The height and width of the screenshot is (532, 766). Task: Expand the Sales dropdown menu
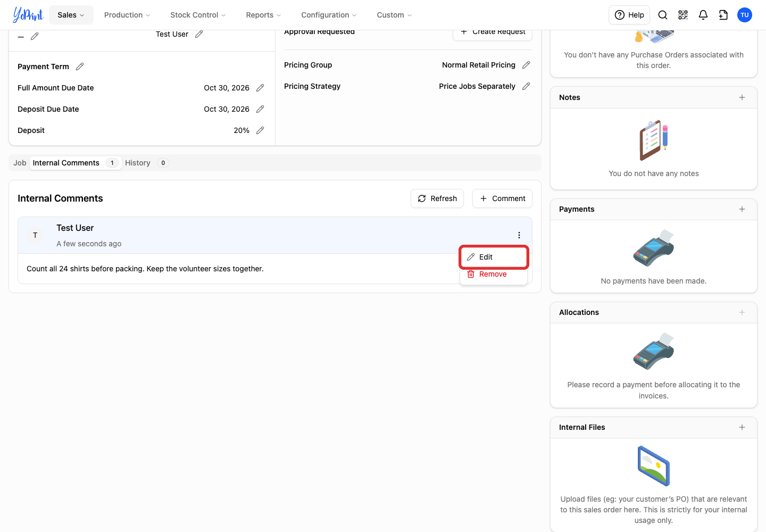pos(71,15)
